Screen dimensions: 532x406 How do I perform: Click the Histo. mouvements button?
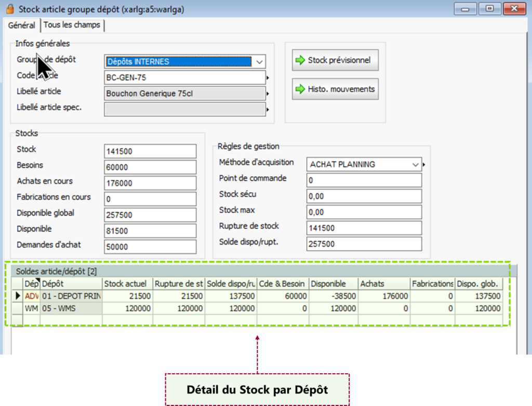point(335,89)
